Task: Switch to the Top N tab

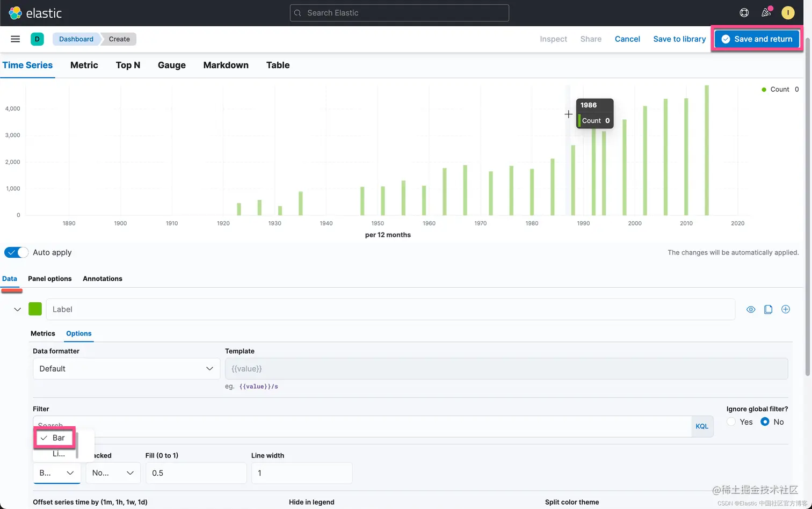Action: pos(128,65)
